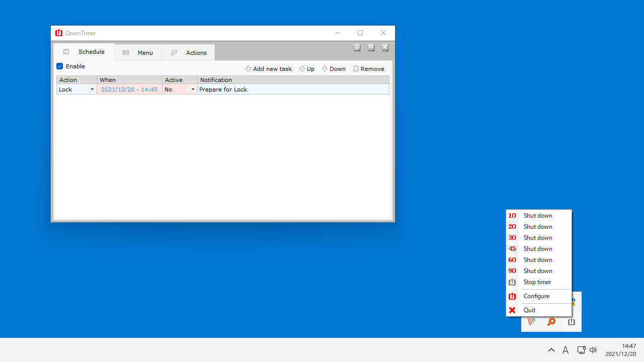The image size is (644, 362).
Task: Click the colorful striped tray icon
Action: [x=531, y=322]
